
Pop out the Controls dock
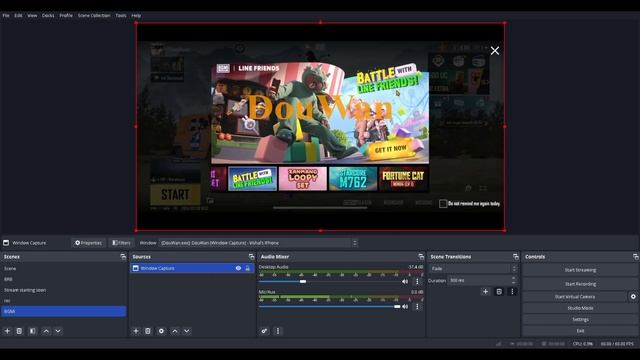[636, 257]
